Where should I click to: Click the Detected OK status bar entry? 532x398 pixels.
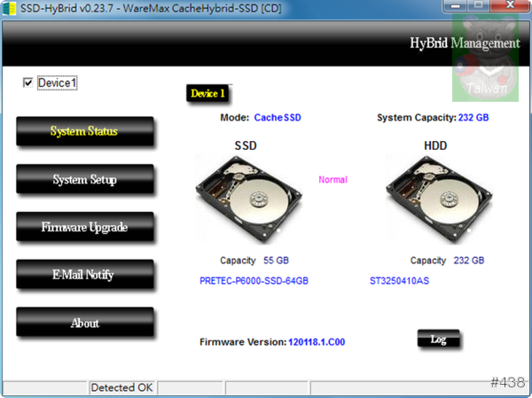[x=121, y=387]
